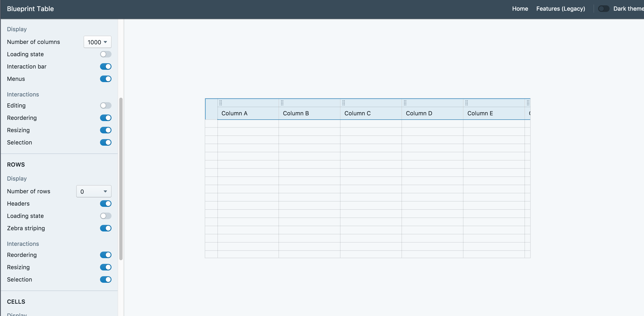This screenshot has height=316, width=644.
Task: Open the Number of rows dropdown
Action: 93,191
